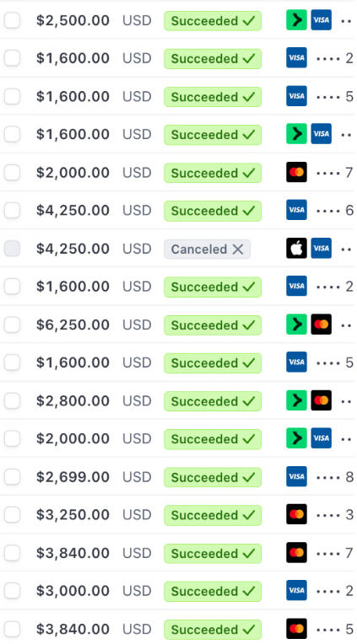Image resolution: width=357 pixels, height=644 pixels.
Task: Open the $3,250.00 payment row
Action: pyautogui.click(x=179, y=514)
